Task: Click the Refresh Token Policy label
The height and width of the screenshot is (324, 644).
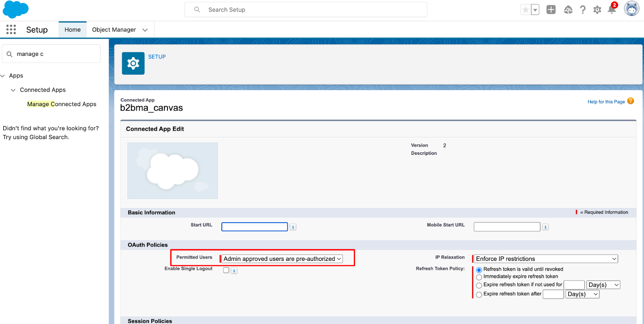Action: click(440, 269)
